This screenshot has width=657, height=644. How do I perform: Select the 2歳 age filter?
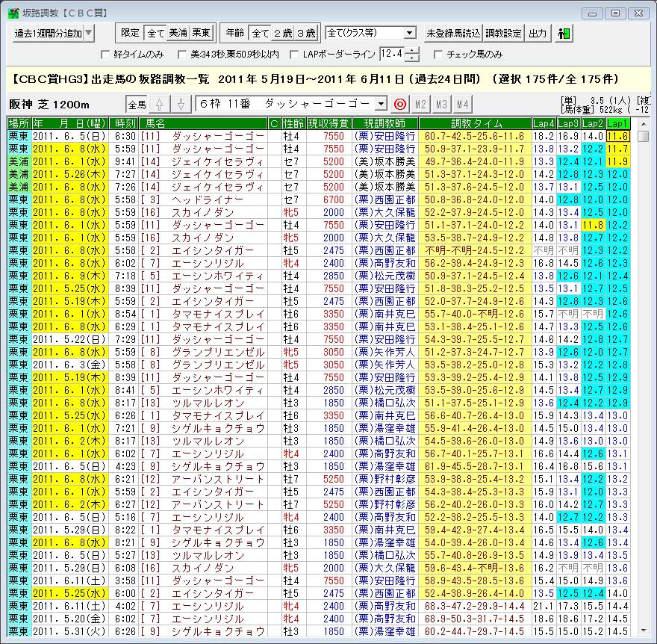(x=283, y=33)
